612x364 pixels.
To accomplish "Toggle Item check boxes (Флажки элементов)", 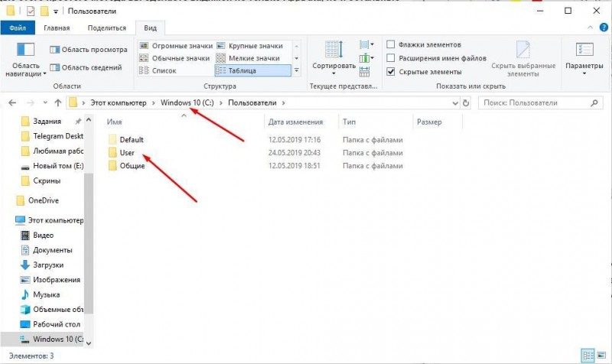I will pos(424,44).
